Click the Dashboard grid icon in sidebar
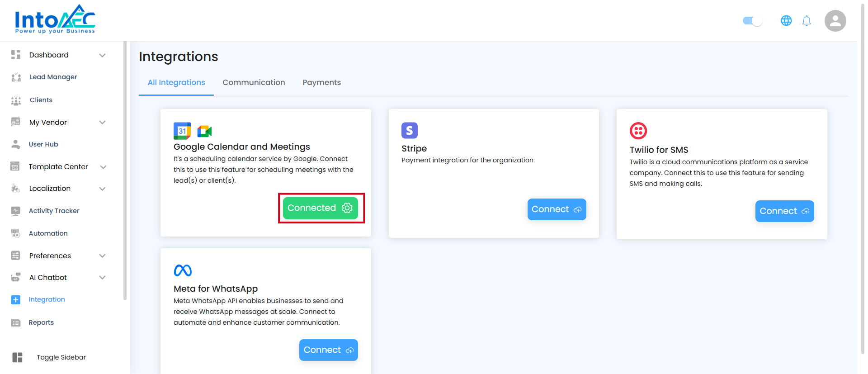 click(16, 55)
